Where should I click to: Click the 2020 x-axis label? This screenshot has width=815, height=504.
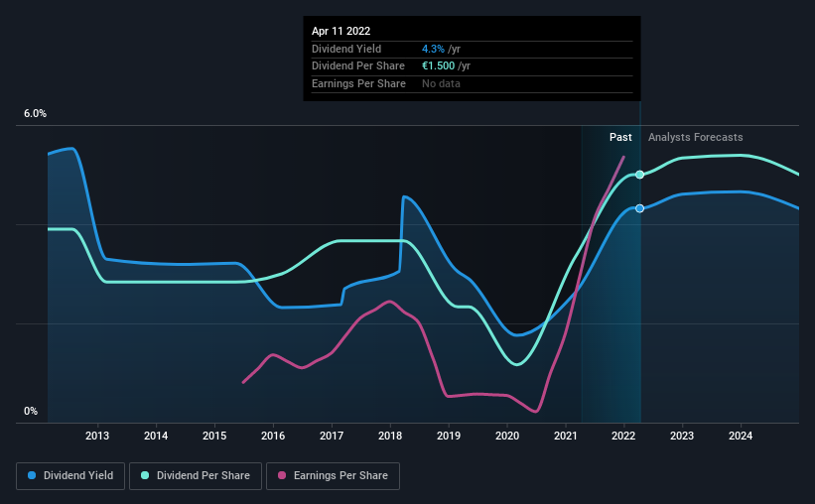point(507,436)
